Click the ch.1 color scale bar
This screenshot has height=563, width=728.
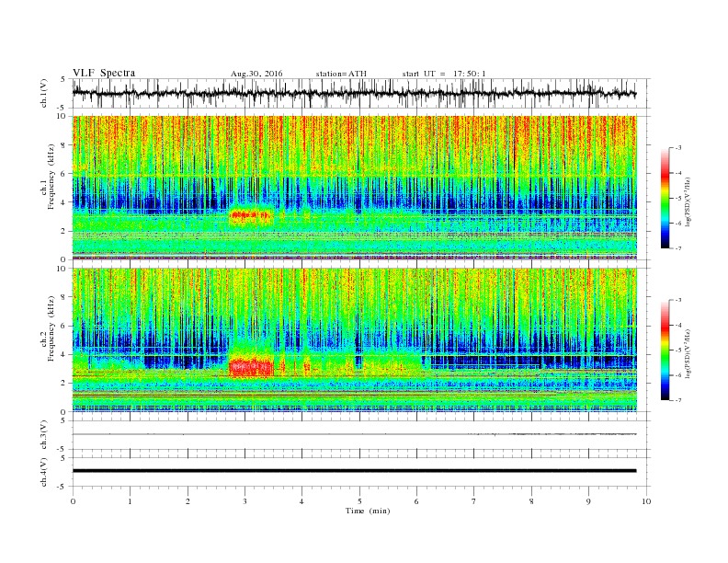click(665, 198)
